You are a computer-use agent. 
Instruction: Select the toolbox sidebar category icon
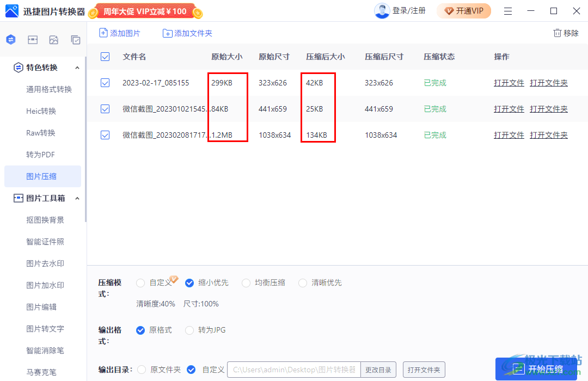[33, 40]
